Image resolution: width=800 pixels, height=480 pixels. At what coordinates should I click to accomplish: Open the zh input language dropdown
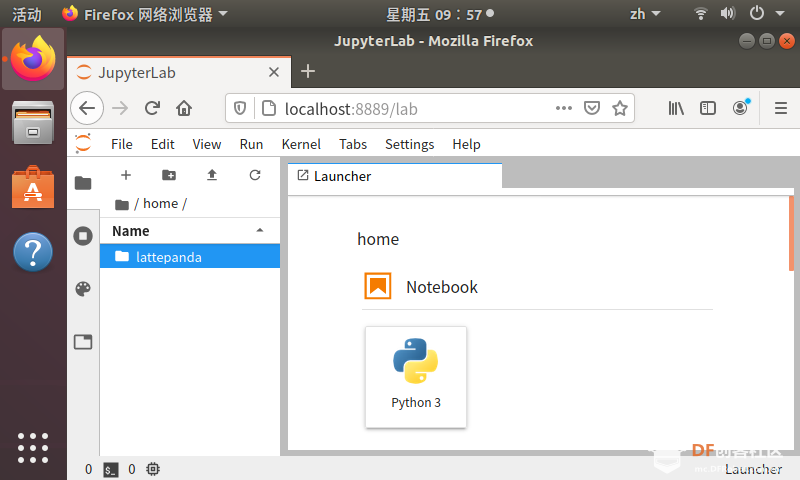tap(644, 14)
